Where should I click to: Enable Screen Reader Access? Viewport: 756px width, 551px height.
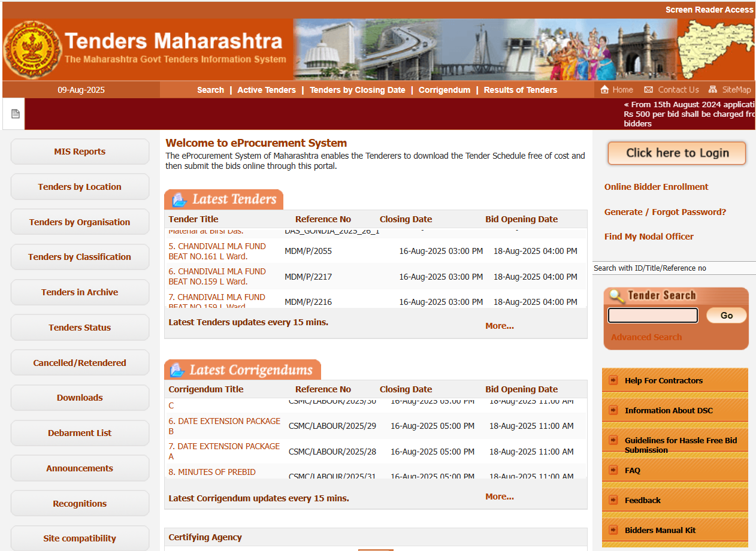[x=709, y=10]
